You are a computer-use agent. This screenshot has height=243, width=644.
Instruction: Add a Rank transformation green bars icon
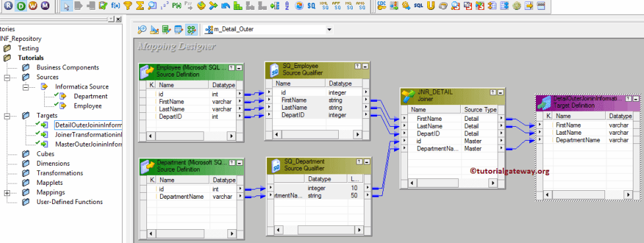coord(237,6)
